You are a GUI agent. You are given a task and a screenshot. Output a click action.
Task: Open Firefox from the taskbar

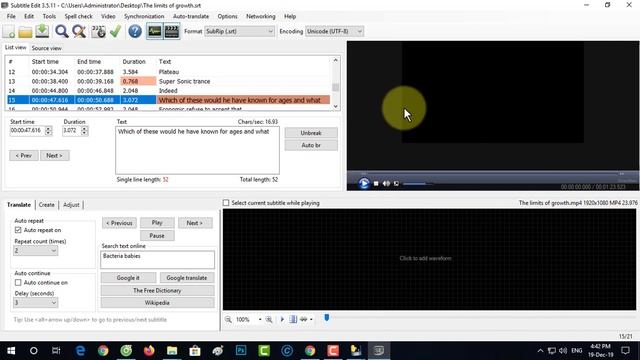pyautogui.click(x=149, y=351)
